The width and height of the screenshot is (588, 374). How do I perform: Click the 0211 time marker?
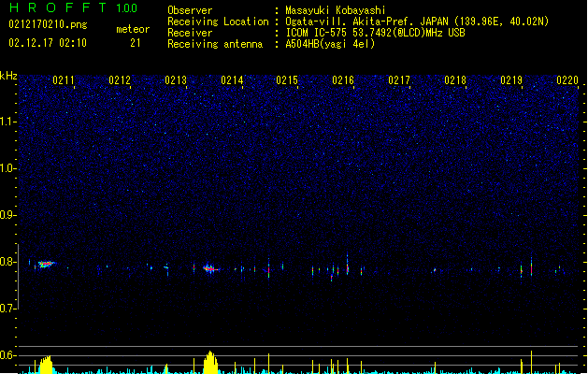(x=64, y=80)
